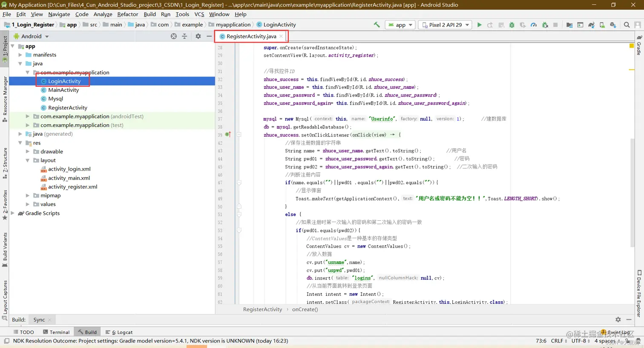Screen dimensions: 644x348
Task: Hide the Project panel with minus icon
Action: [x=209, y=36]
